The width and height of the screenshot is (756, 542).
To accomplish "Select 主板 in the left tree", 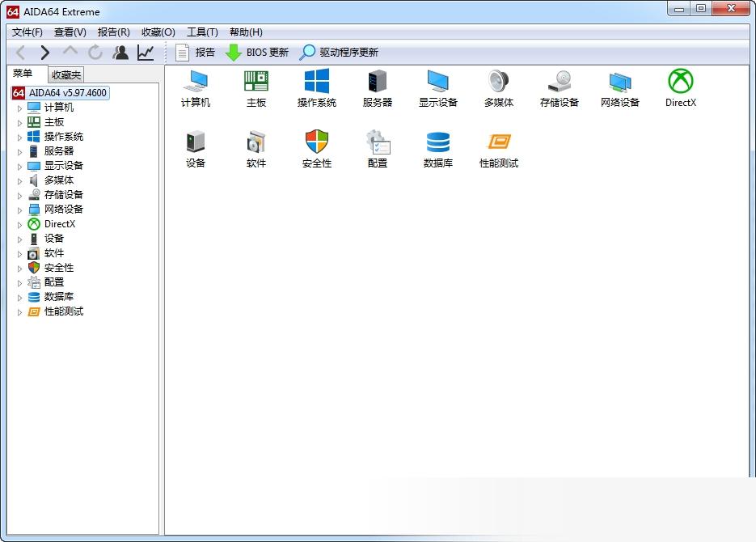I will pyautogui.click(x=54, y=122).
